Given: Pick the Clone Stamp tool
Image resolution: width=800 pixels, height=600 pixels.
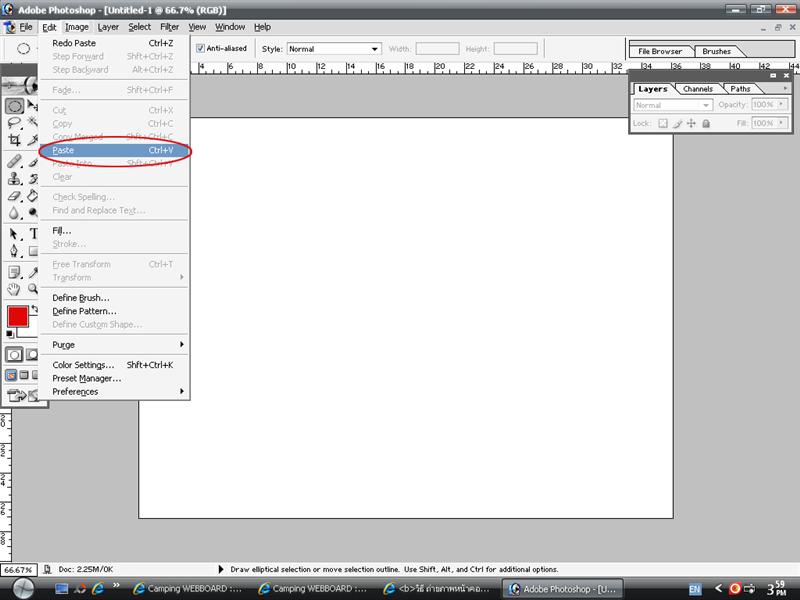Looking at the screenshot, I should click(x=15, y=178).
